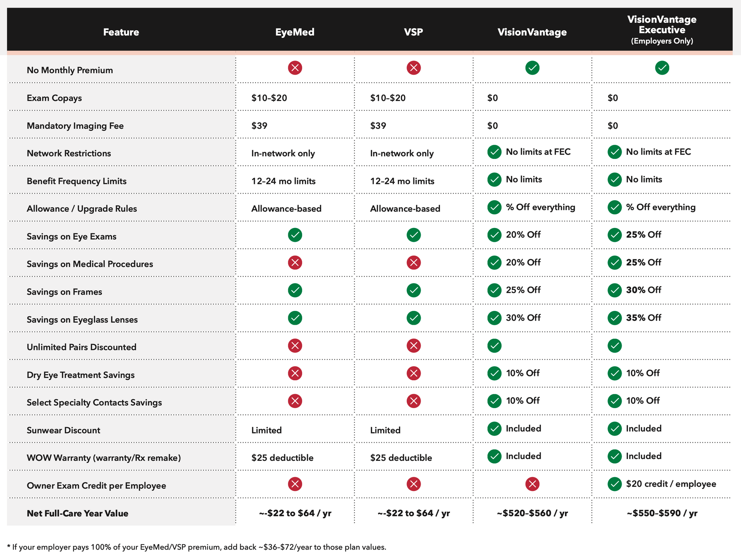The width and height of the screenshot is (741, 560).
Task: Select the VSP Savings on Medical Procedures X icon
Action: 414,263
